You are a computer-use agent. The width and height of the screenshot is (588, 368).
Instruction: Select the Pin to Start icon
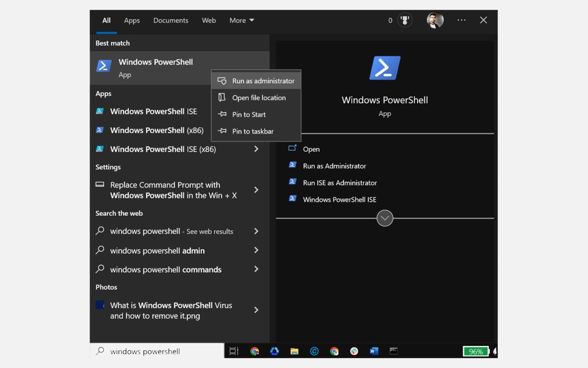pos(222,114)
